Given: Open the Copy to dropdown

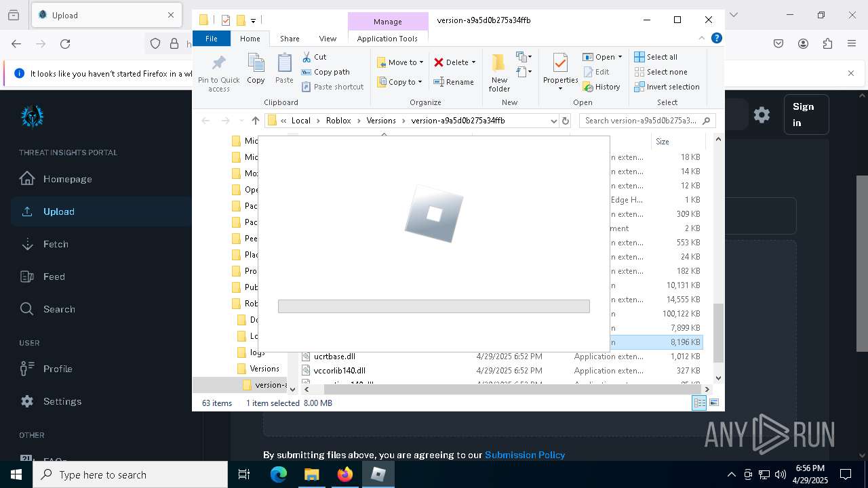Looking at the screenshot, I should click(400, 82).
